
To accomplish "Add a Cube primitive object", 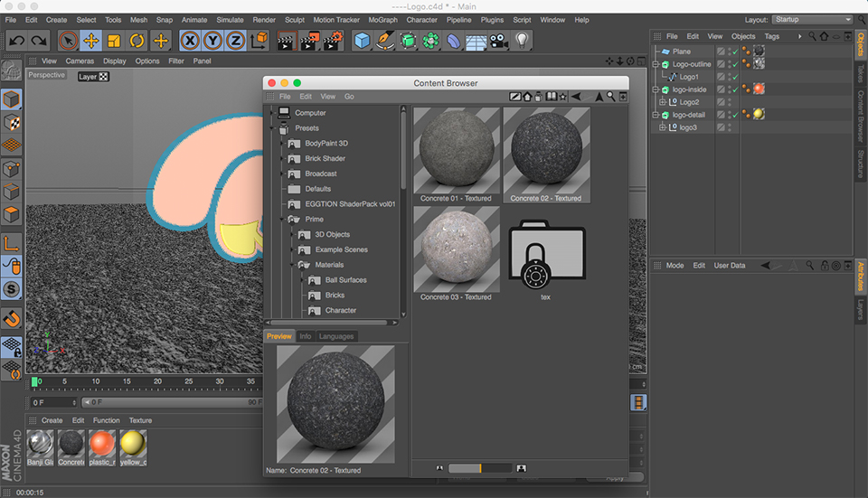I will [362, 41].
